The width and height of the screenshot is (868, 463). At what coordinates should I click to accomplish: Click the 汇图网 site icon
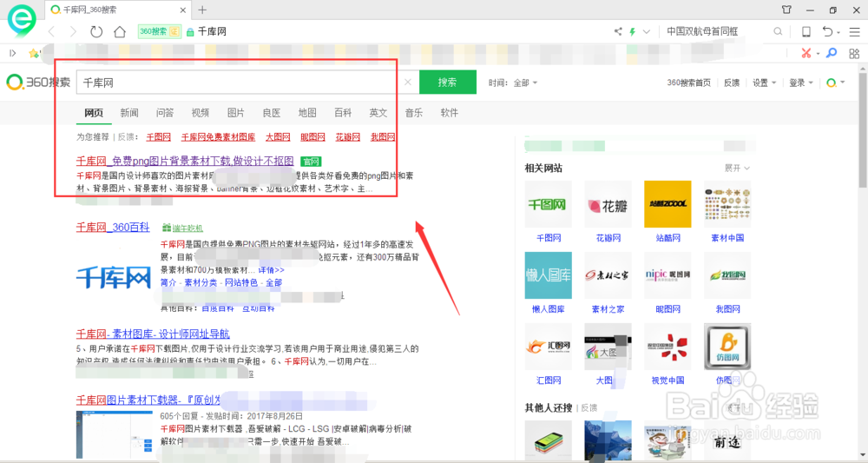548,347
